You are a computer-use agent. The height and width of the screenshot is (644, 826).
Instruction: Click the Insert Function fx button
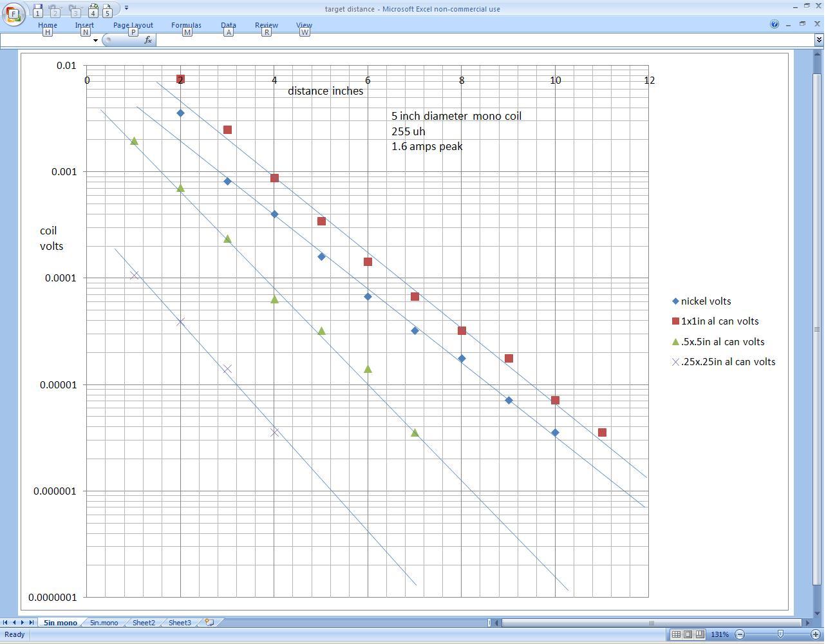click(x=148, y=41)
